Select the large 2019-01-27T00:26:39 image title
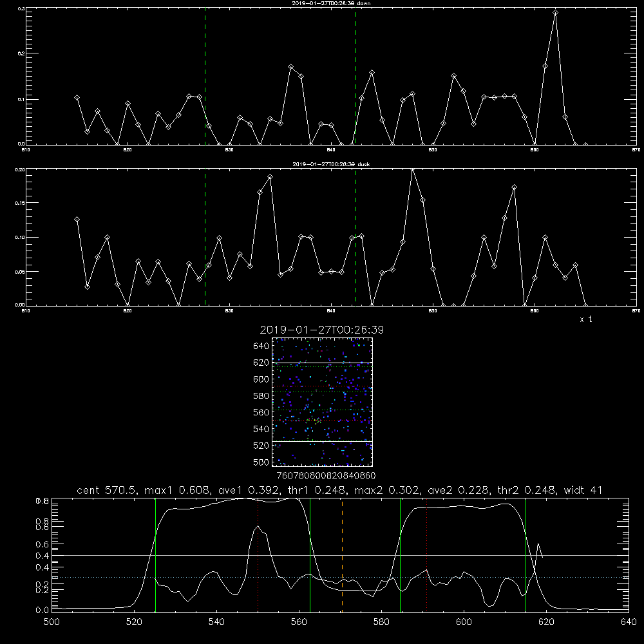644x644 pixels. (x=321, y=330)
